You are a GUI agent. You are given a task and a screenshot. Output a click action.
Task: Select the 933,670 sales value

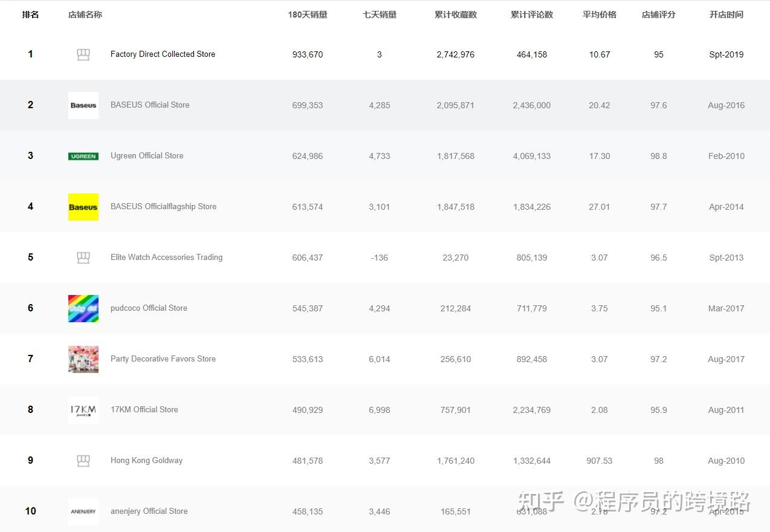[308, 54]
